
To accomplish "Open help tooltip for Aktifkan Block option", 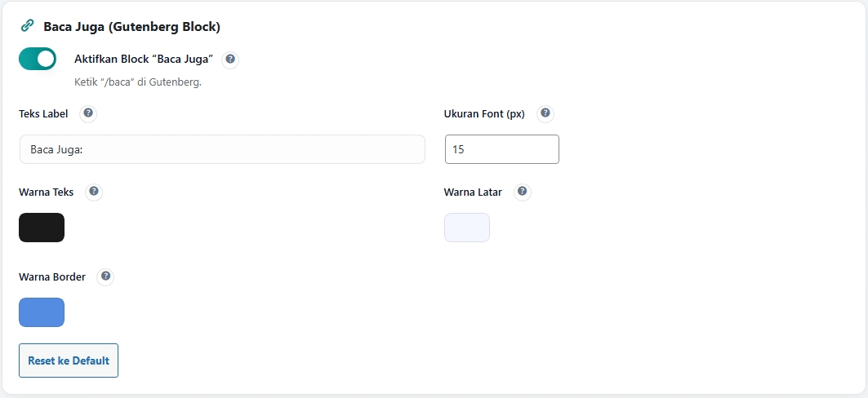I will pyautogui.click(x=230, y=60).
